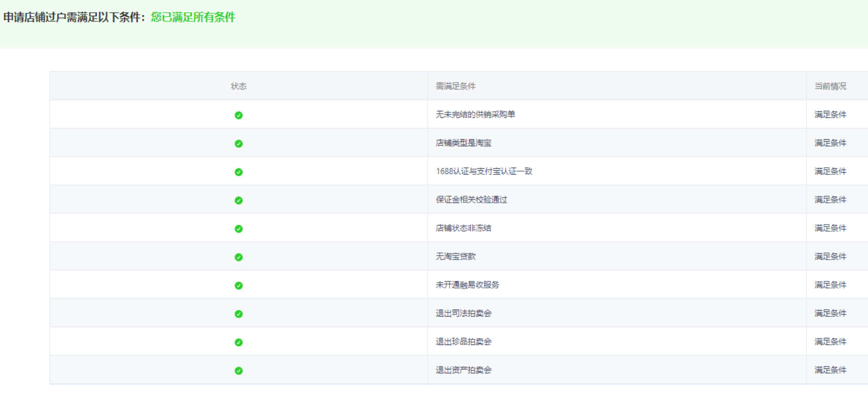Click green check icon for 店铺状态非冻结
This screenshot has width=868, height=408.
pos(239,229)
